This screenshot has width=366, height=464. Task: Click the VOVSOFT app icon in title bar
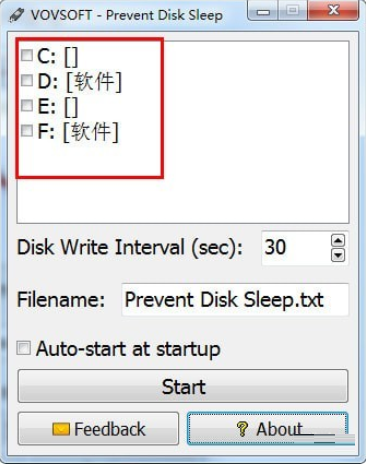tap(16, 15)
